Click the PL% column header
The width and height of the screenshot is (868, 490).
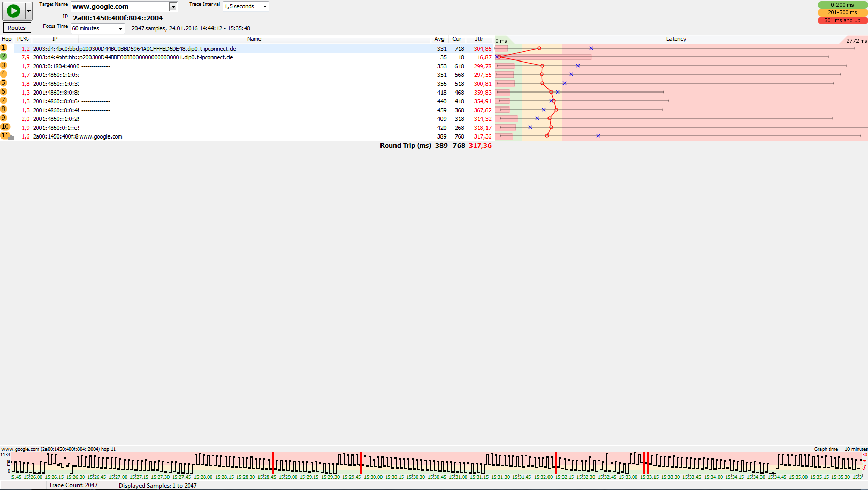[x=23, y=39]
